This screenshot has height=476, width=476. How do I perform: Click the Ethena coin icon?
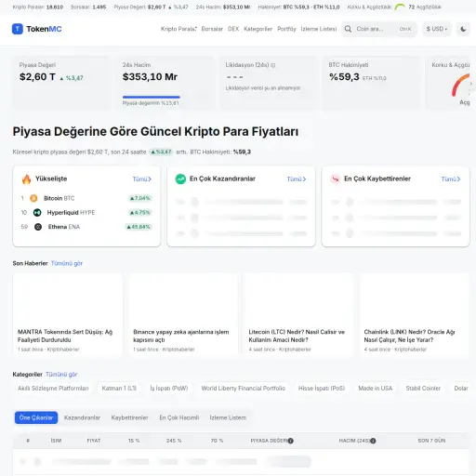[x=38, y=227]
